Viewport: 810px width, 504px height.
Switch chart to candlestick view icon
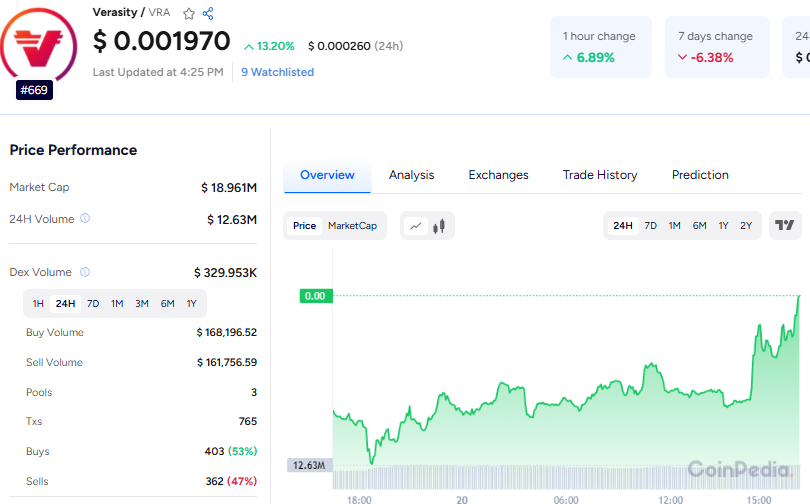[439, 226]
